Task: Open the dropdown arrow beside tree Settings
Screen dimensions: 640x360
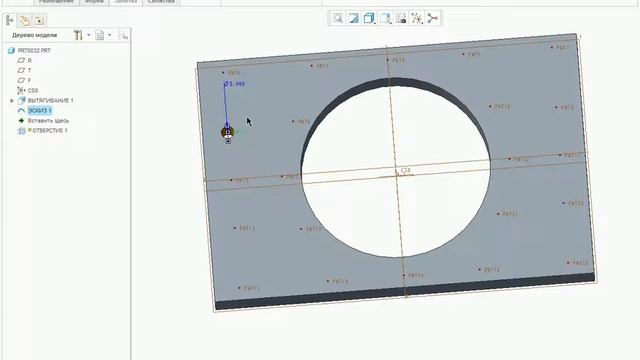Action: click(89, 35)
